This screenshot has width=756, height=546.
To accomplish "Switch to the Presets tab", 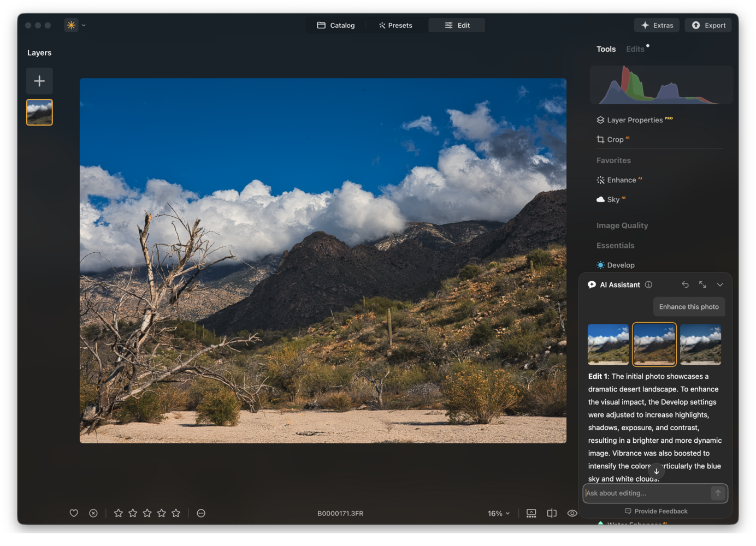I will point(395,25).
